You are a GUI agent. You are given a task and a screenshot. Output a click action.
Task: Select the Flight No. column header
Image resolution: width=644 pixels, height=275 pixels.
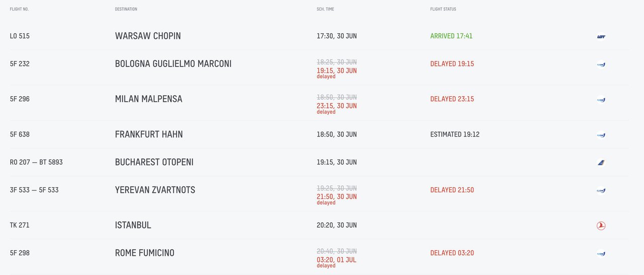coord(19,9)
